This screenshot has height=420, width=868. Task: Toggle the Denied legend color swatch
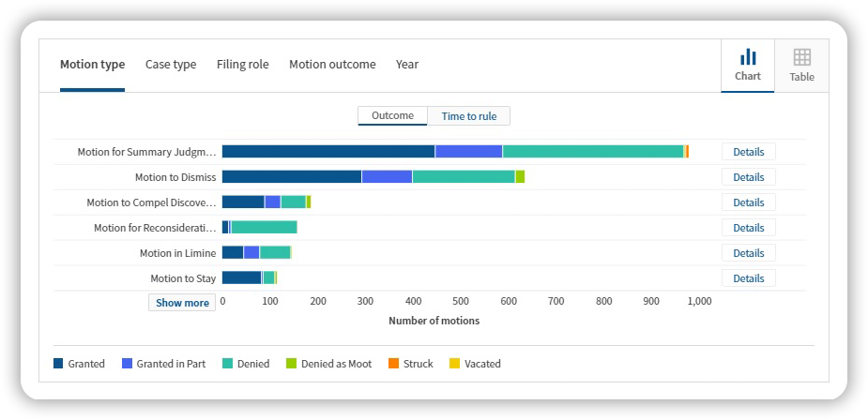[227, 364]
